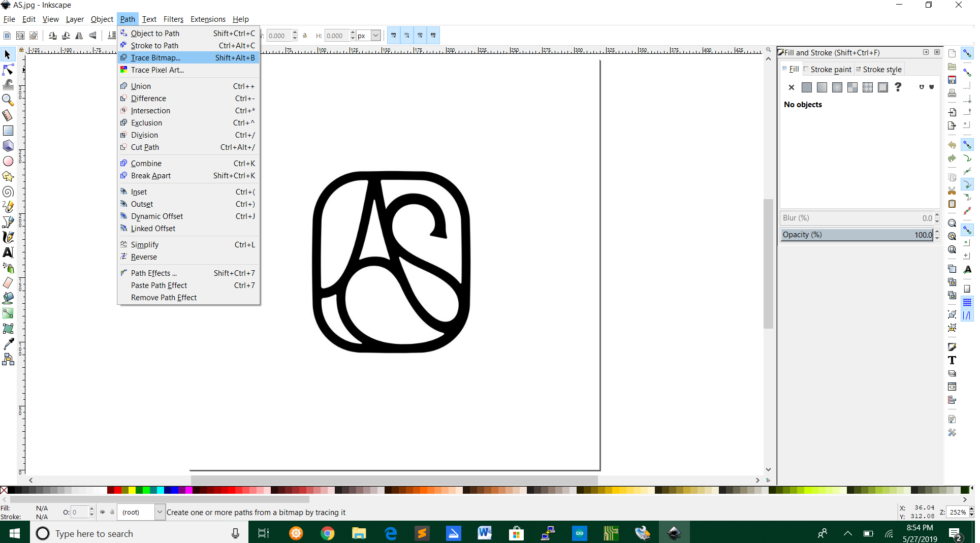Viewport: 980px width, 543px height.
Task: Click Simplify in the Path menu
Action: click(188, 245)
